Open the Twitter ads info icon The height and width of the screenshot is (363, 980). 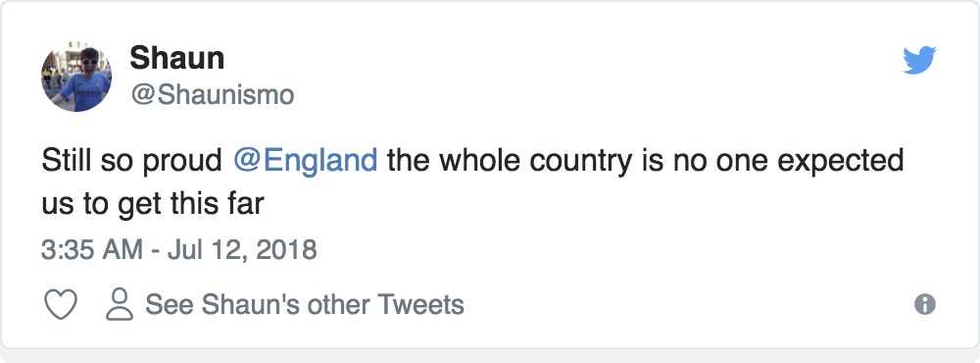click(x=925, y=304)
